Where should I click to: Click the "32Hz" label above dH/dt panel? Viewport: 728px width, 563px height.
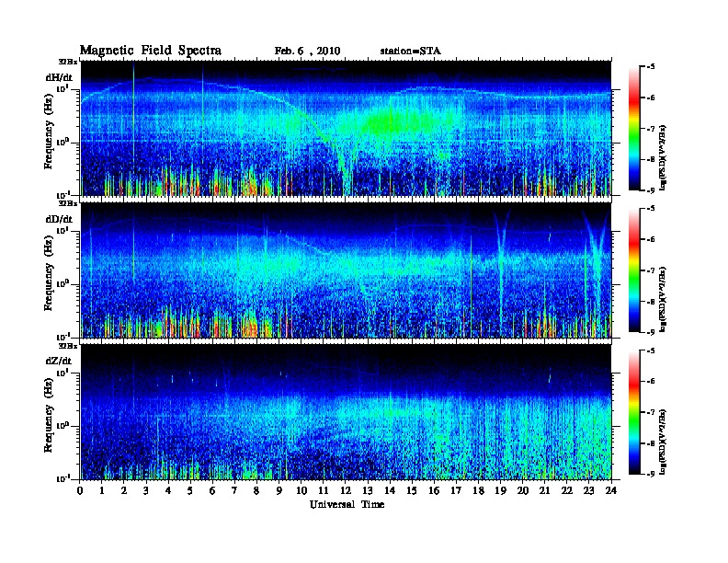[67, 62]
